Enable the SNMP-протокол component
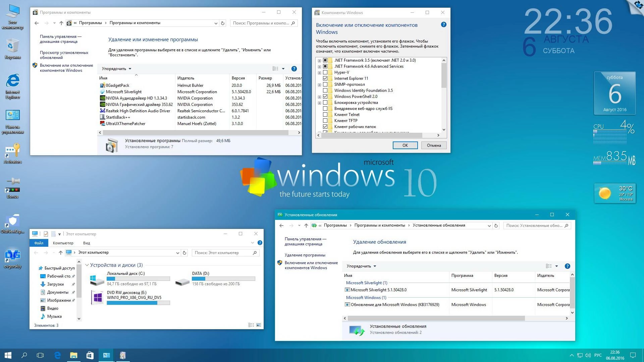644x362 pixels. tap(325, 84)
